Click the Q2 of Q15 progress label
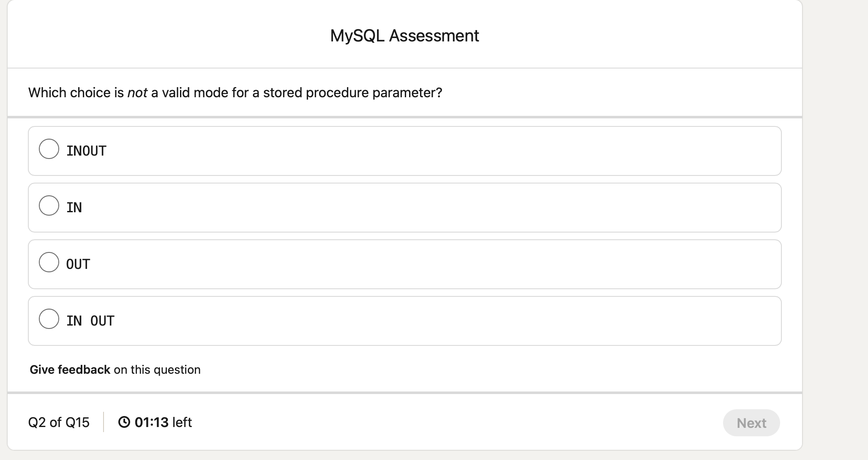868x460 pixels. click(x=58, y=422)
